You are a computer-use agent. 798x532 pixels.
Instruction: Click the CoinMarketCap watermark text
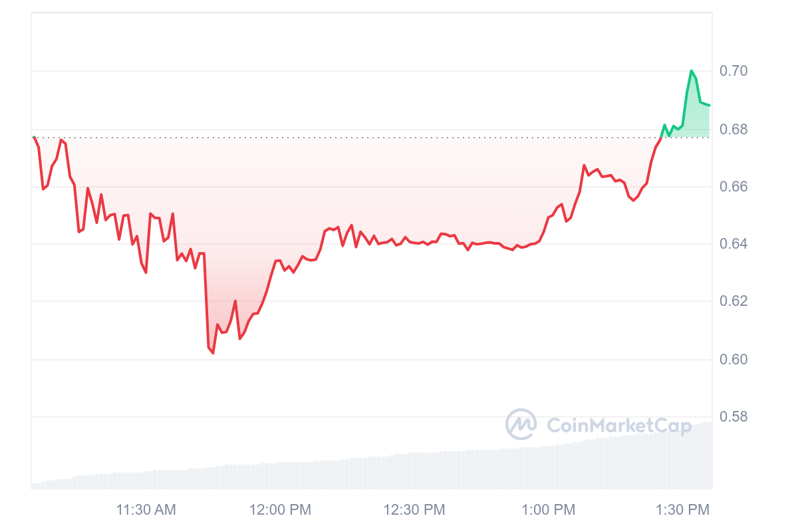(x=619, y=425)
